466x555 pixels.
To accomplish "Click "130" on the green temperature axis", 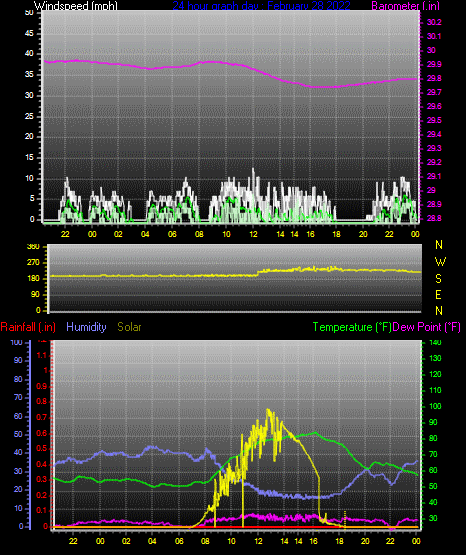I will [x=435, y=358].
